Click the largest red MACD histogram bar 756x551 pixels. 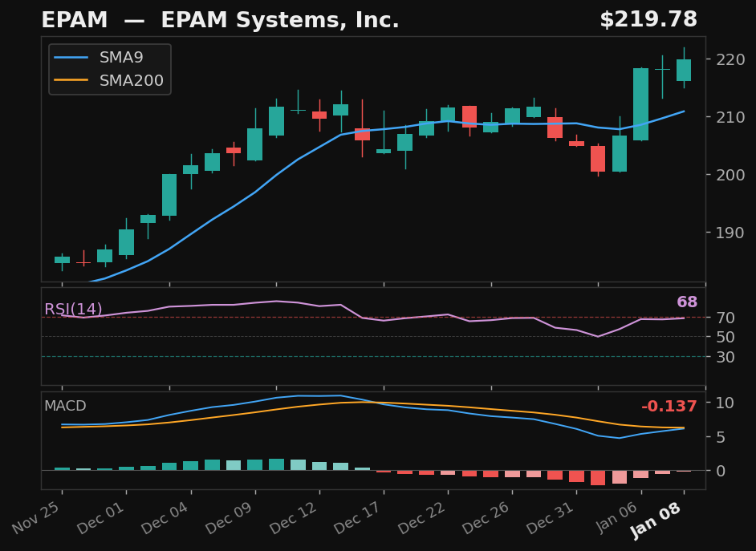[x=598, y=478]
